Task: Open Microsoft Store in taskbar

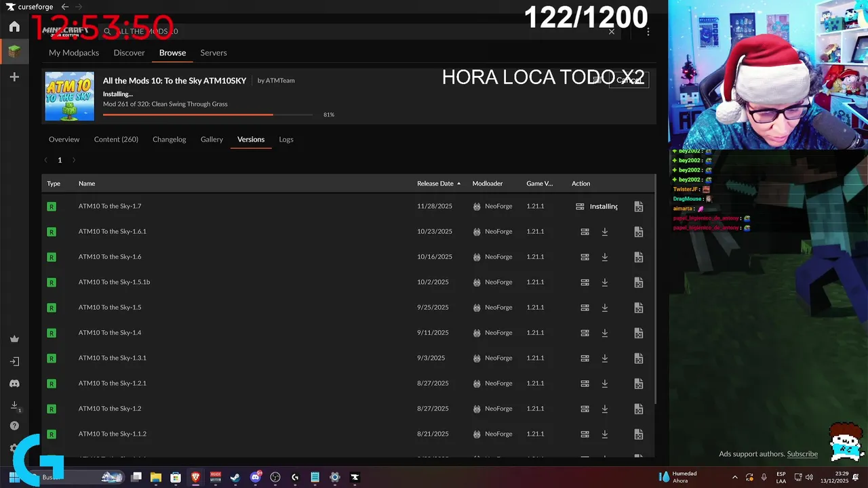Action: [176, 477]
